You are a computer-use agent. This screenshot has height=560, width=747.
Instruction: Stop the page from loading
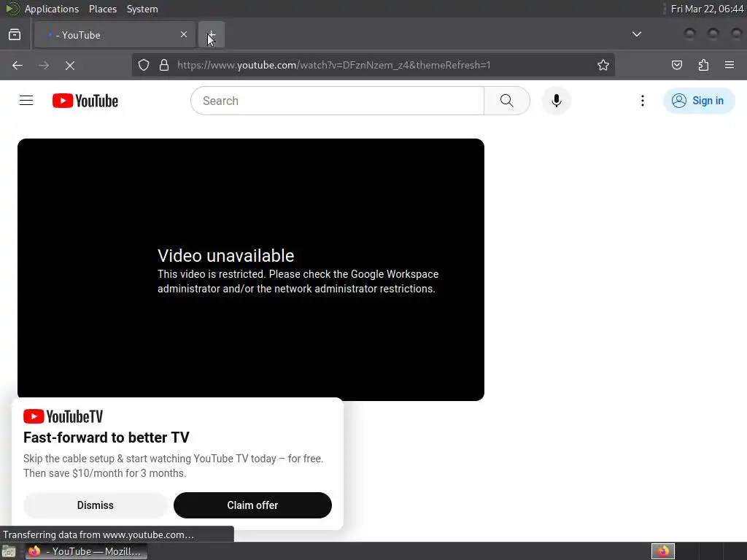tap(70, 65)
